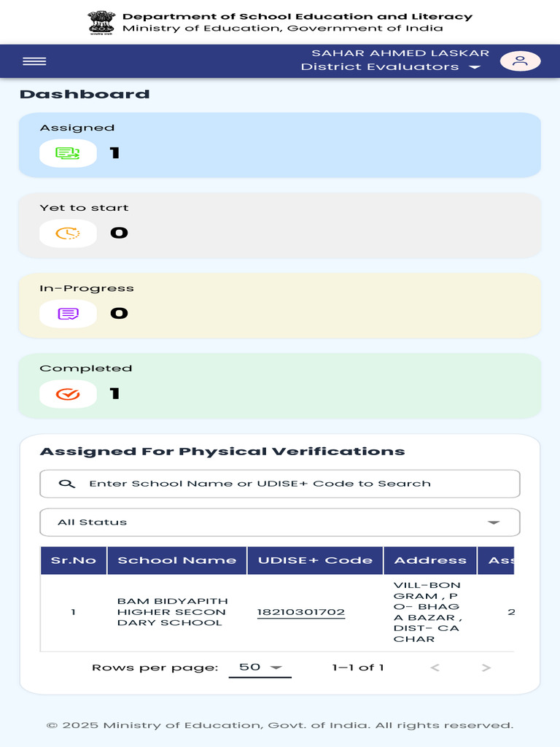Click the search magnifier icon
This screenshot has height=747, width=560.
[x=66, y=484]
